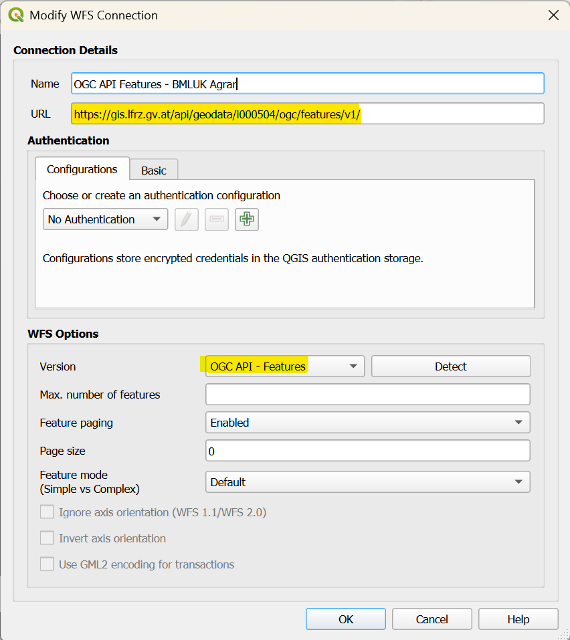This screenshot has height=640, width=570.
Task: Tick Invert axis orientation checkbox
Action: (x=47, y=538)
